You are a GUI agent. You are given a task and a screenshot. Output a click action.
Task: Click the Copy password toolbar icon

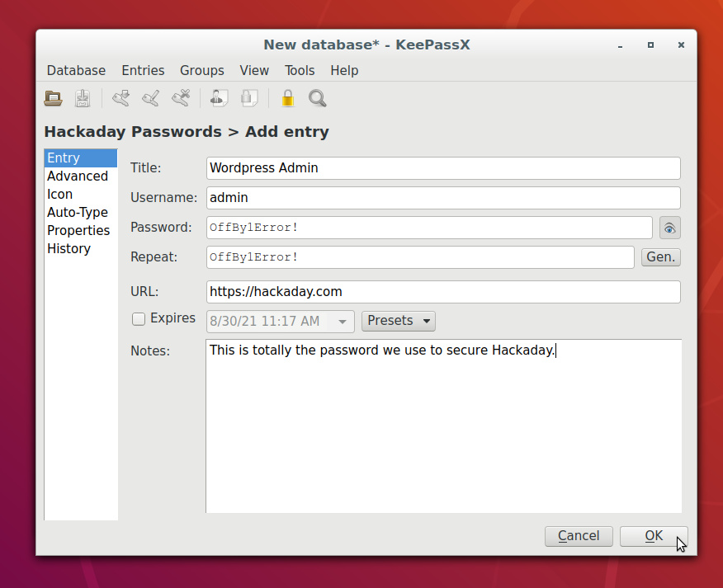[x=248, y=99]
